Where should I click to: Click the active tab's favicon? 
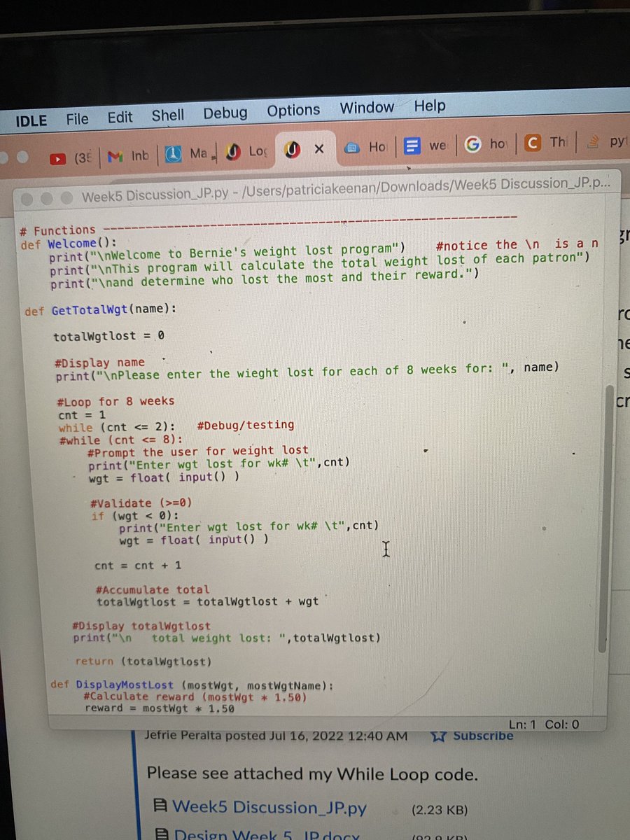(290, 150)
